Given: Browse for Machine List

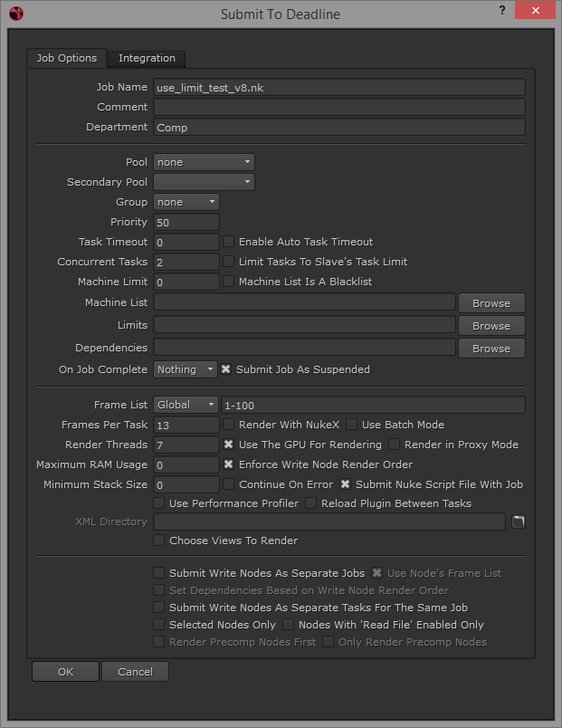Looking at the screenshot, I should pos(491,303).
